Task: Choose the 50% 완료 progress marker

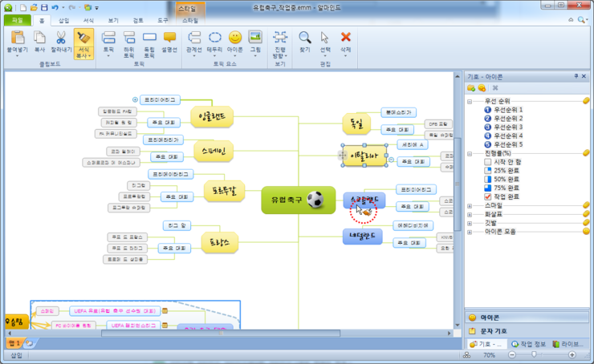Action: click(488, 179)
